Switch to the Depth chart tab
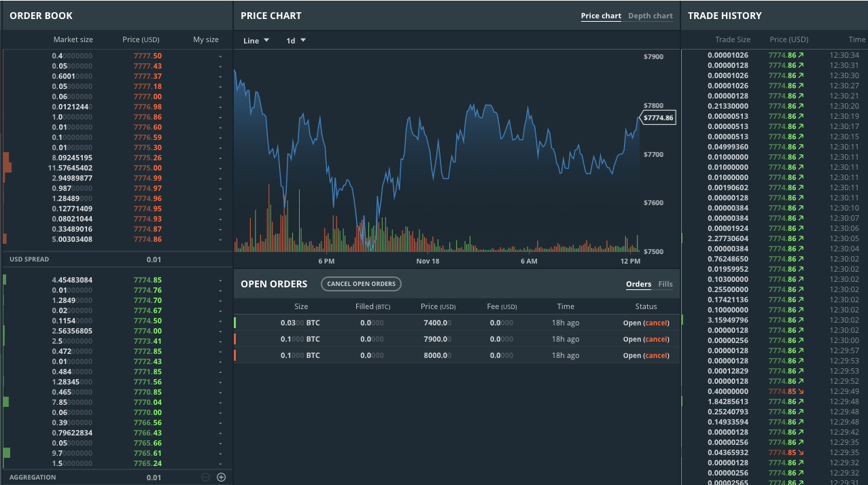Viewport: 868px width, 485px height. point(650,16)
